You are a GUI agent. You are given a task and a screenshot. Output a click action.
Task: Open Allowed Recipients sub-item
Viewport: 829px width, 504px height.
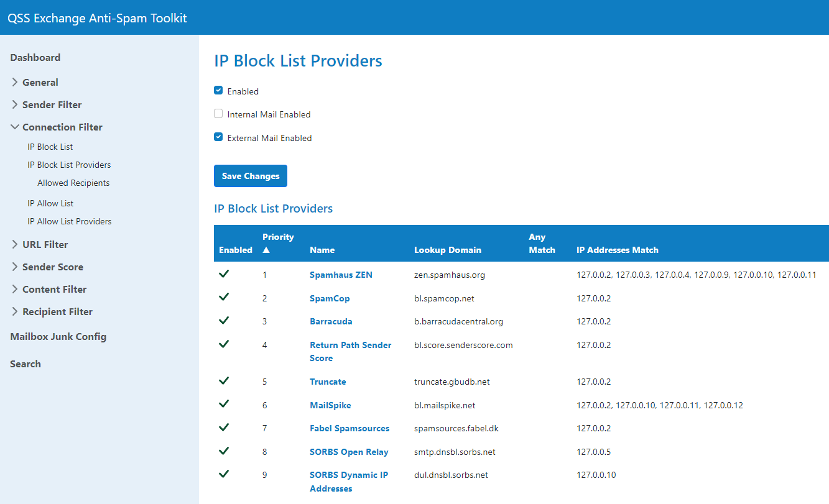pos(73,183)
